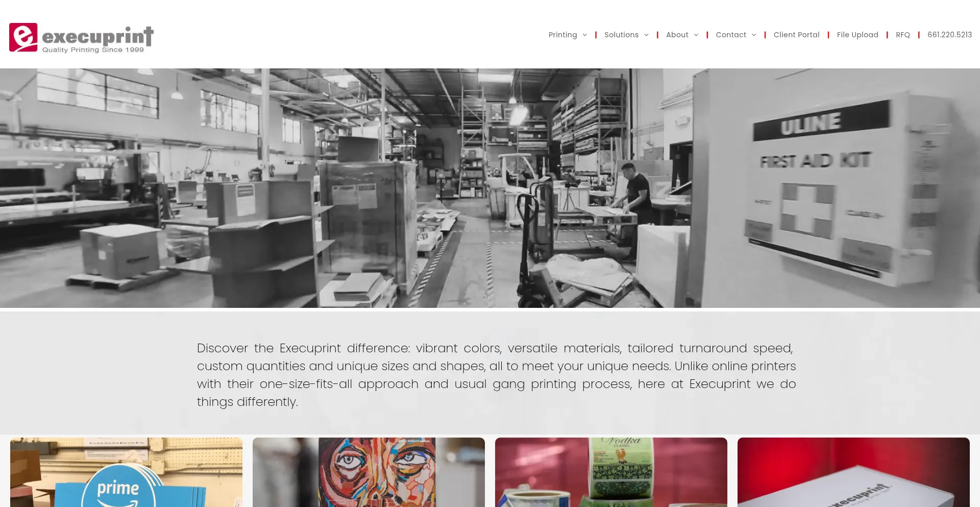Open the Vodka label rolls thumbnail
Viewport: 980px width, 507px height.
tap(611, 472)
